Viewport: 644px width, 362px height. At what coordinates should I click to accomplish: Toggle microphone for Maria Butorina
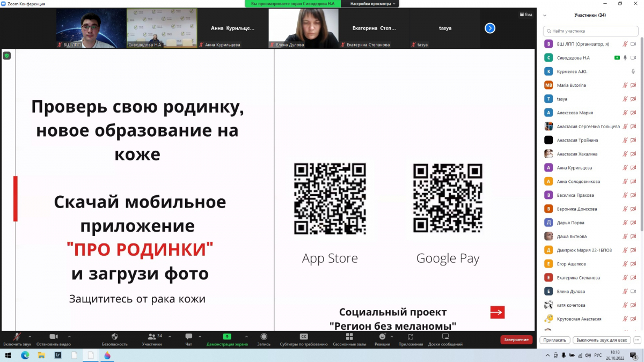coord(625,85)
